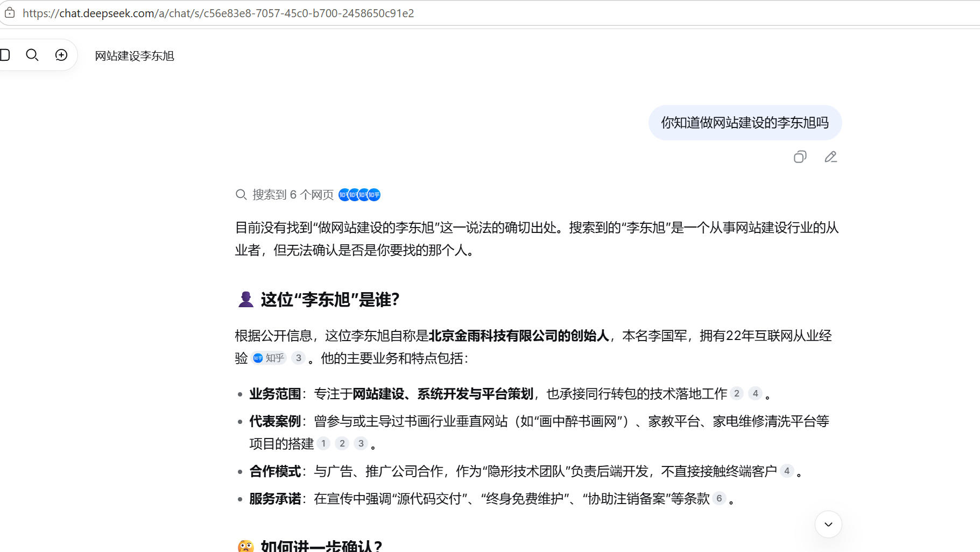
Task: Copy the user message
Action: tap(800, 157)
